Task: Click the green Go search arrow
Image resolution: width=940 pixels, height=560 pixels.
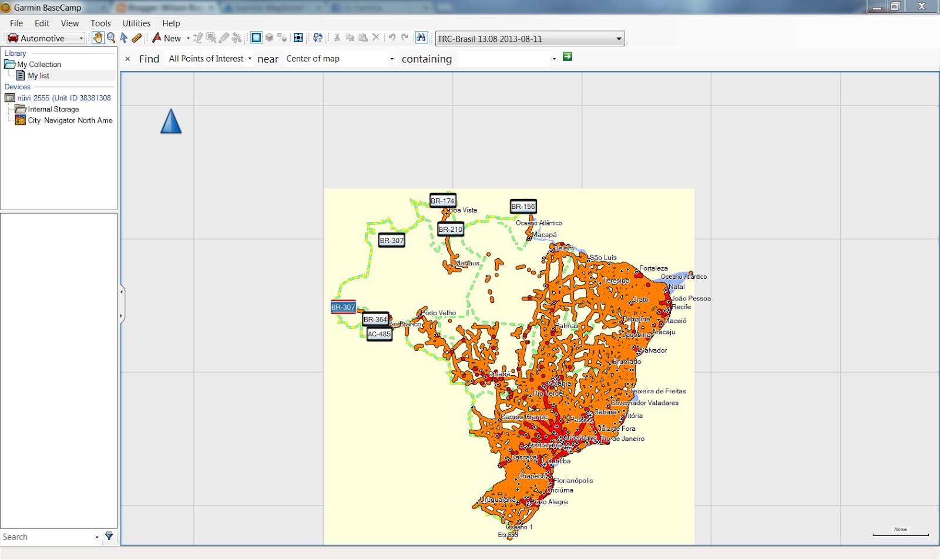Action: (x=567, y=56)
